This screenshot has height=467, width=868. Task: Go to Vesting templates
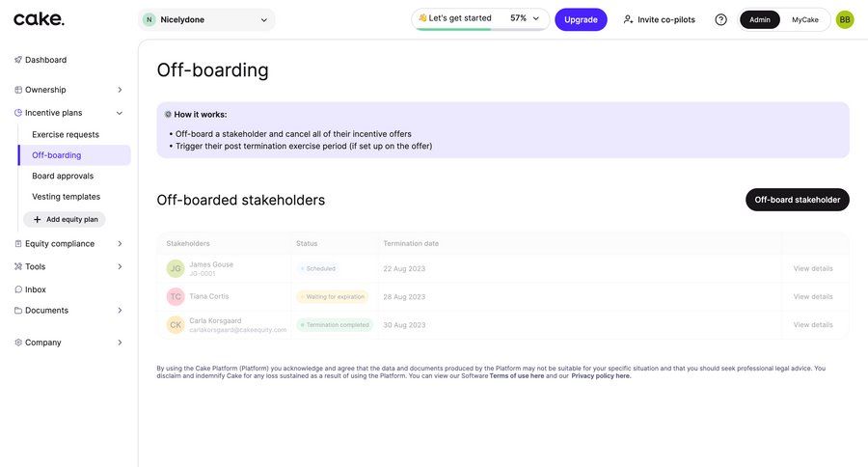click(x=66, y=197)
